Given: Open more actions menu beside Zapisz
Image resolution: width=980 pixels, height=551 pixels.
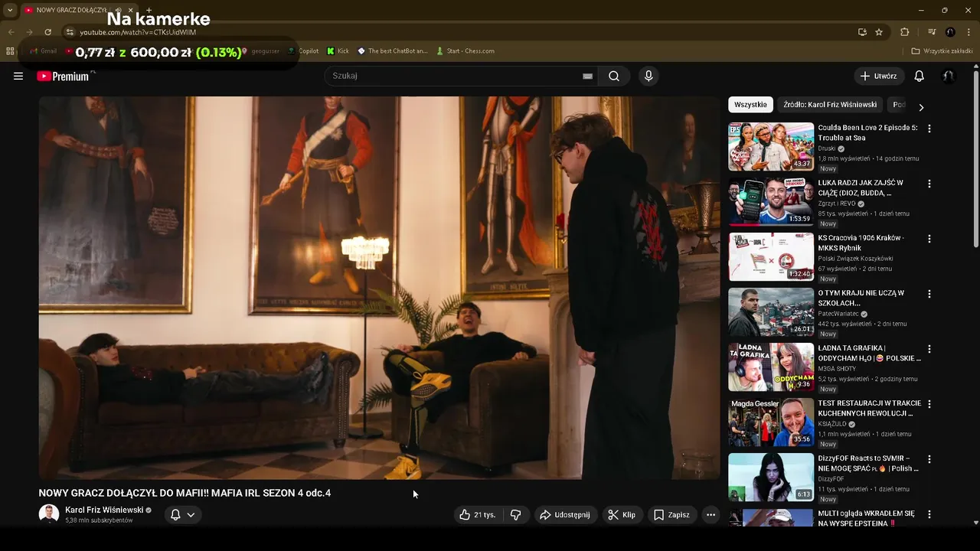Looking at the screenshot, I should click(710, 515).
